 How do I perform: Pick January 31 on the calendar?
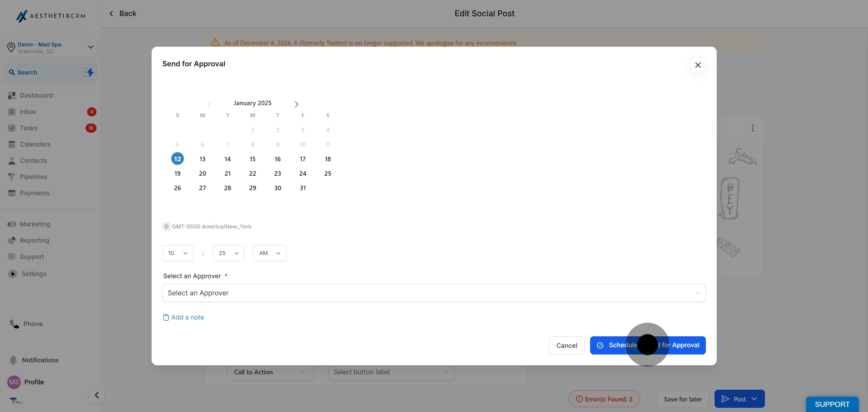pos(303,188)
